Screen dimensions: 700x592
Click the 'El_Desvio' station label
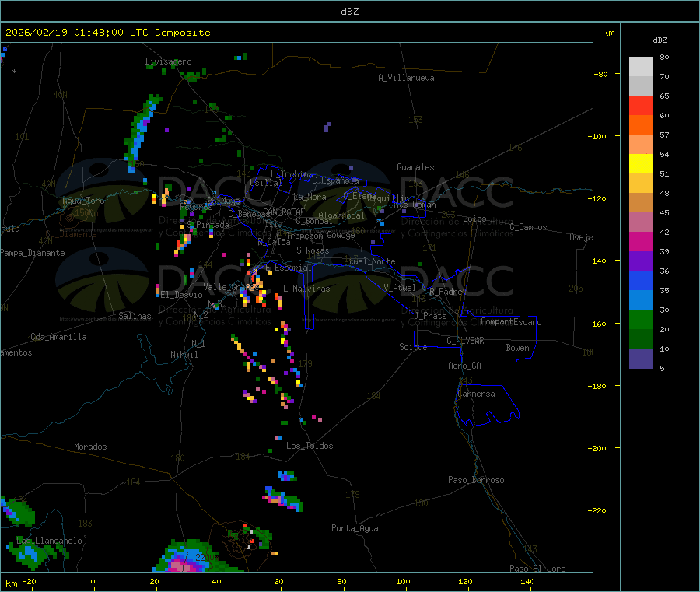[181, 295]
